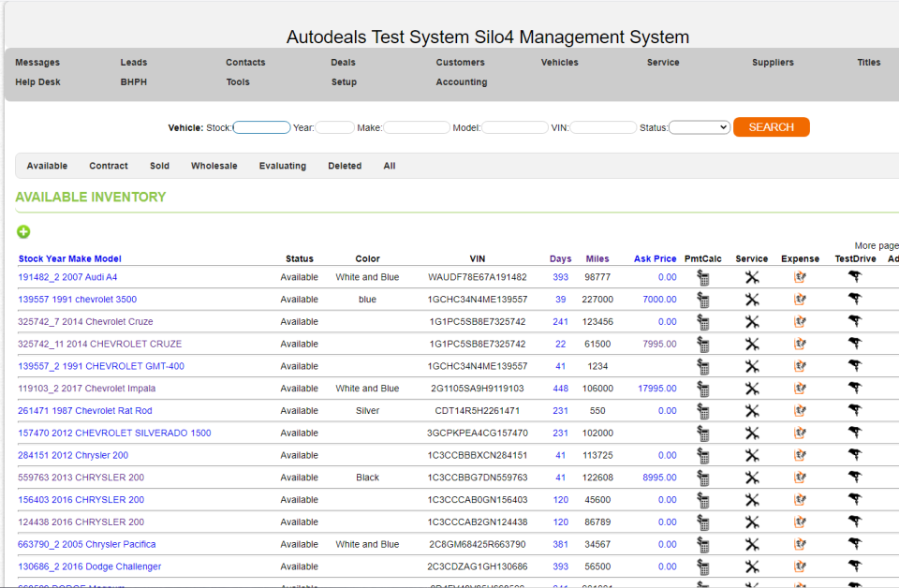This screenshot has height=588, width=899.
Task: Sort inventory by Miles column
Action: pos(597,259)
